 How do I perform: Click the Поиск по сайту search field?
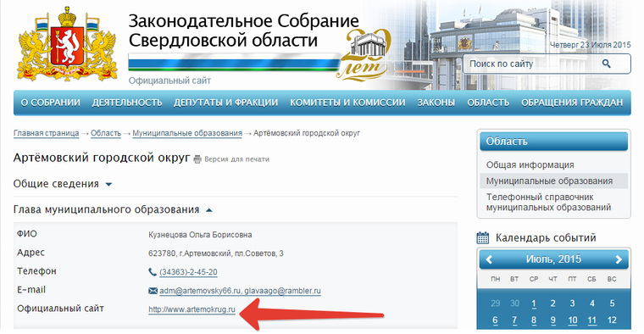(531, 64)
